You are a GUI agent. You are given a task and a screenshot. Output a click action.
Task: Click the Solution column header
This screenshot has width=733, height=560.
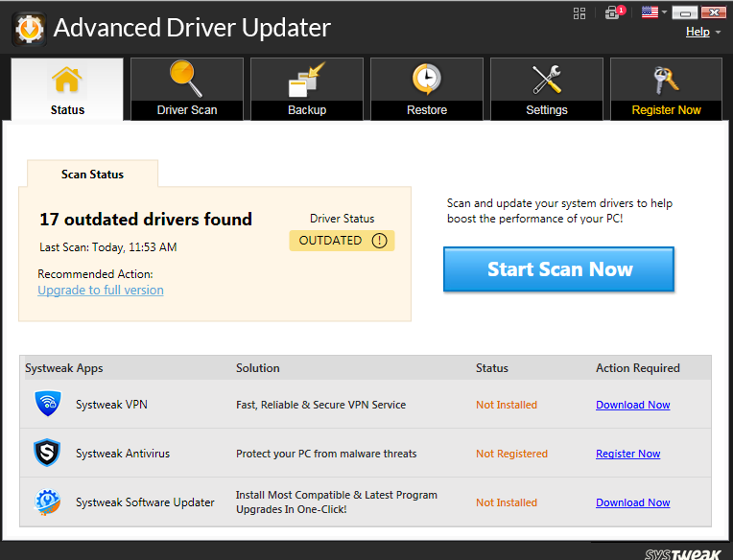coord(257,368)
